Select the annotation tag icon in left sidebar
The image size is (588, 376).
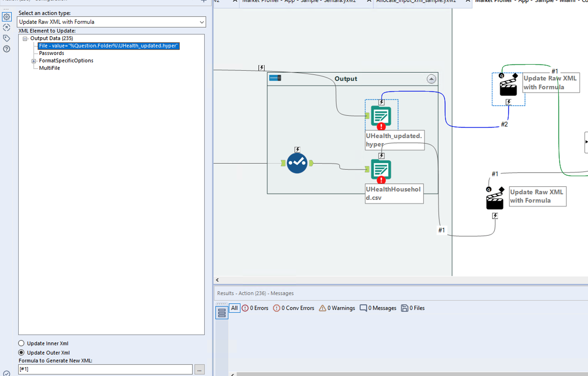pyautogui.click(x=6, y=38)
